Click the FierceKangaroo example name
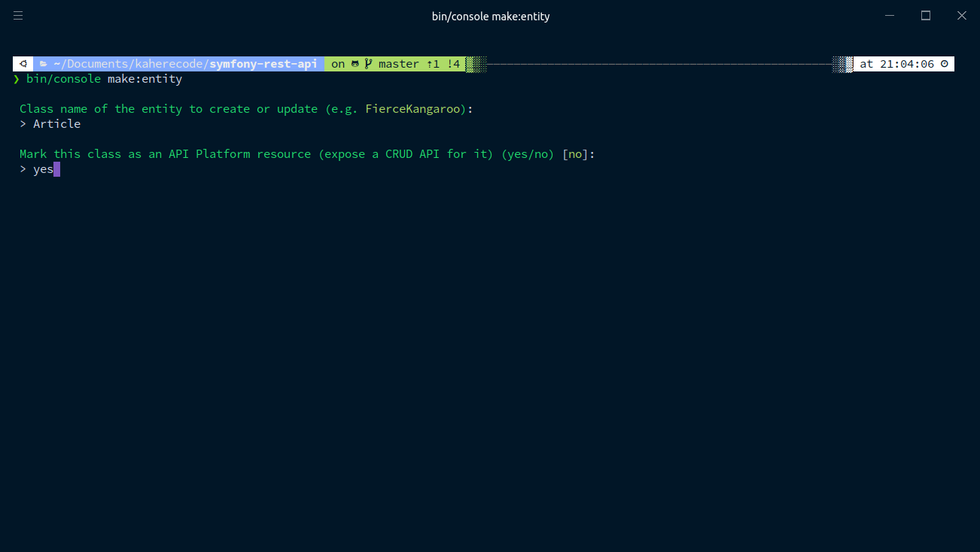980x552 pixels. (x=412, y=109)
